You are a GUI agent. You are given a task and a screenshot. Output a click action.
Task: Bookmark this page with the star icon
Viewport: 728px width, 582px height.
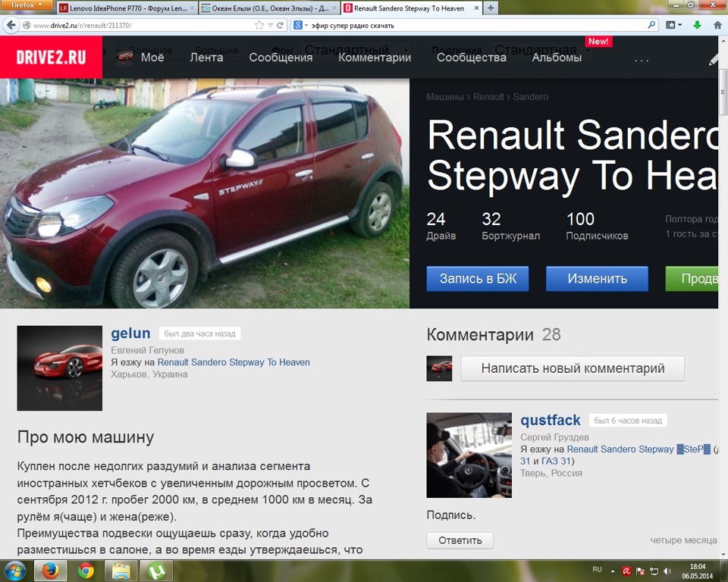[x=259, y=26]
